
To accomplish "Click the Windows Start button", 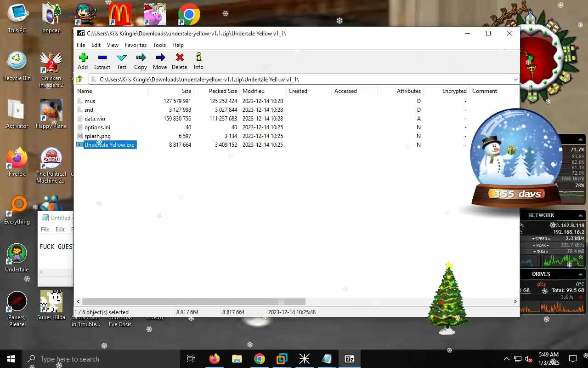I will click(11, 359).
